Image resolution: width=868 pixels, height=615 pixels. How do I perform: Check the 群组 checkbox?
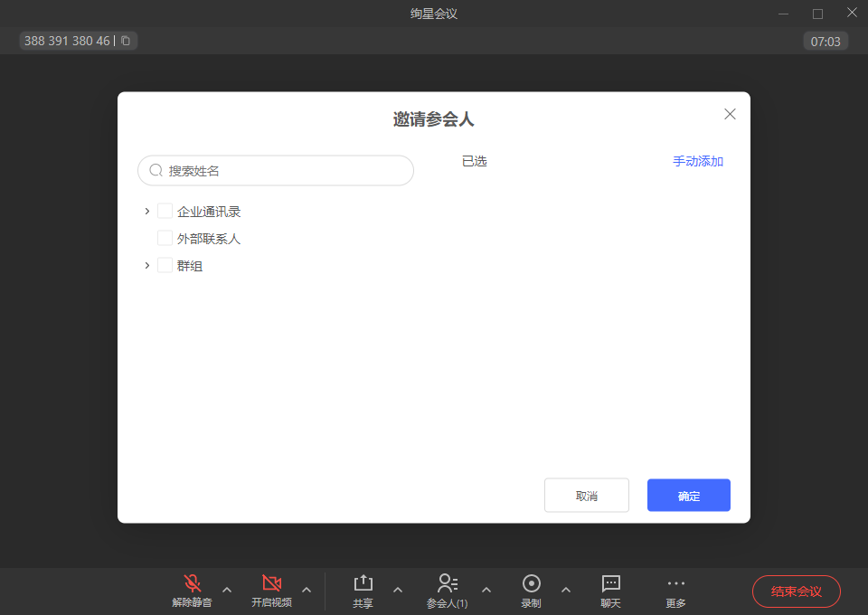(165, 265)
